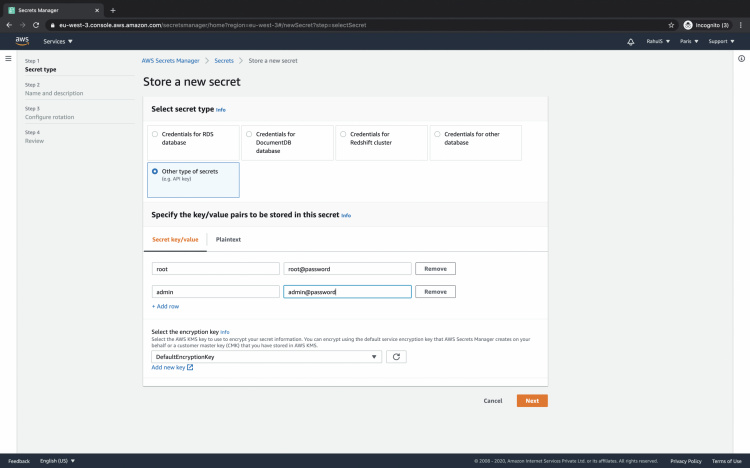Click the refresh encryption keys button
Viewport: 750px width, 468px height.
tap(396, 356)
